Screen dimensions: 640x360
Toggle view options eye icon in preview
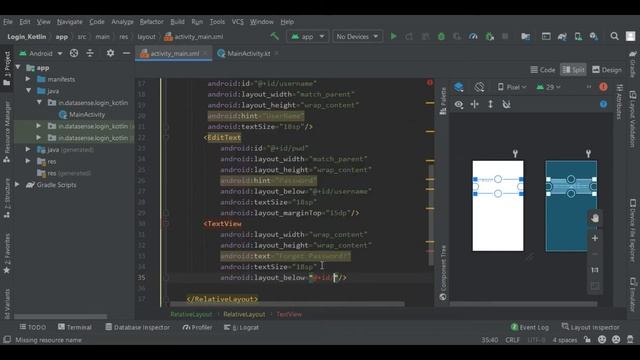tap(459, 104)
